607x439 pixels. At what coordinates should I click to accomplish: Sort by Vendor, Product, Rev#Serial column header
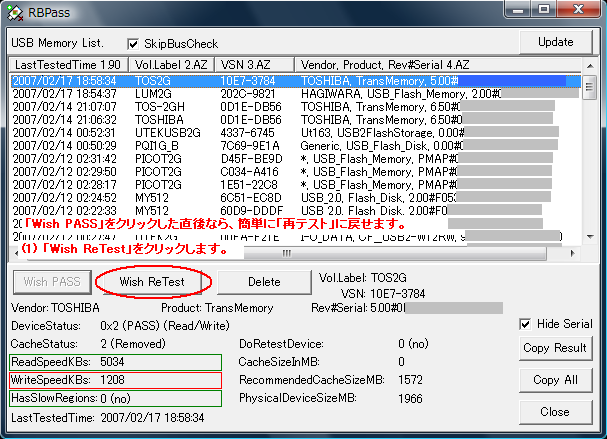pos(437,65)
